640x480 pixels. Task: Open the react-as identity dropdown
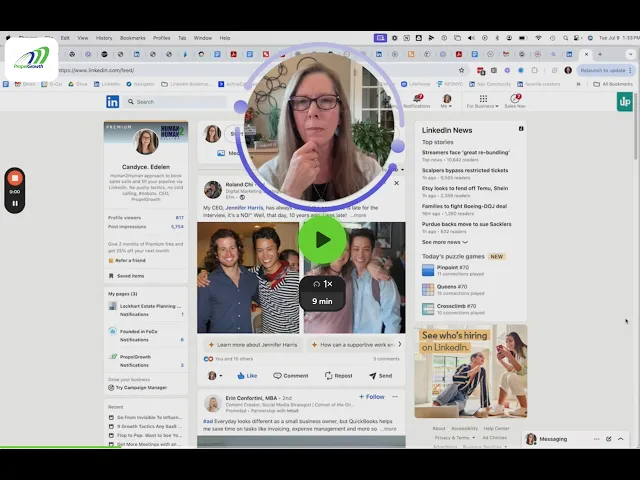(215, 376)
